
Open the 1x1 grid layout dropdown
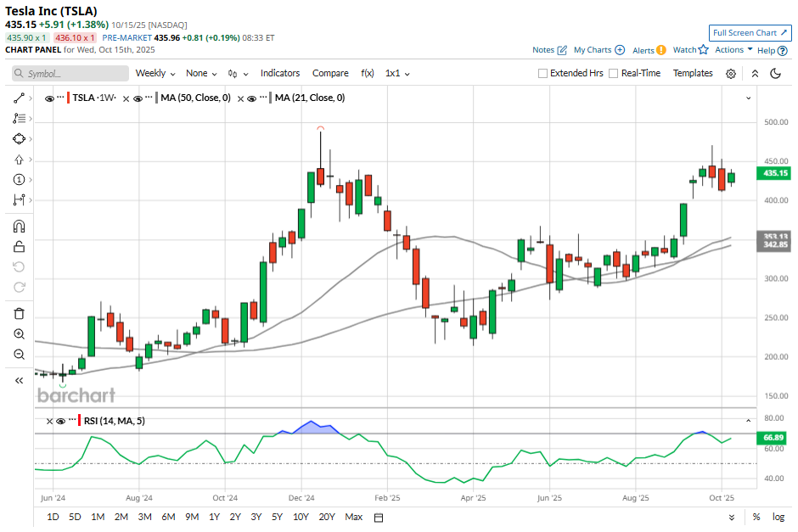pyautogui.click(x=397, y=73)
